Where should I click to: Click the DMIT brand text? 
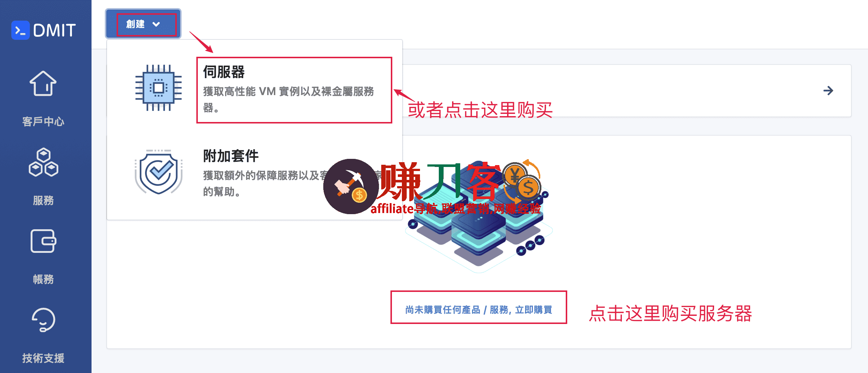point(54,30)
